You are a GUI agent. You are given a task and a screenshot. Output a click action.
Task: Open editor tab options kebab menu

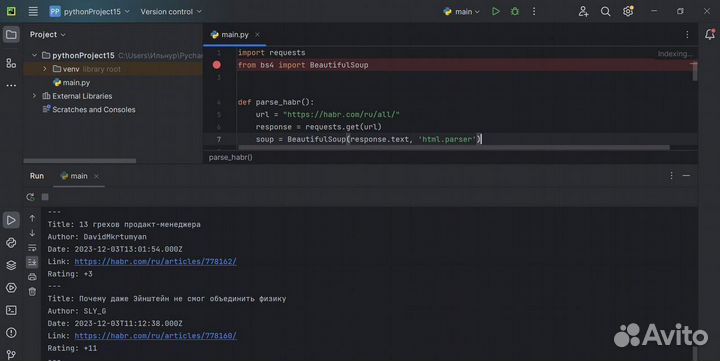point(687,34)
